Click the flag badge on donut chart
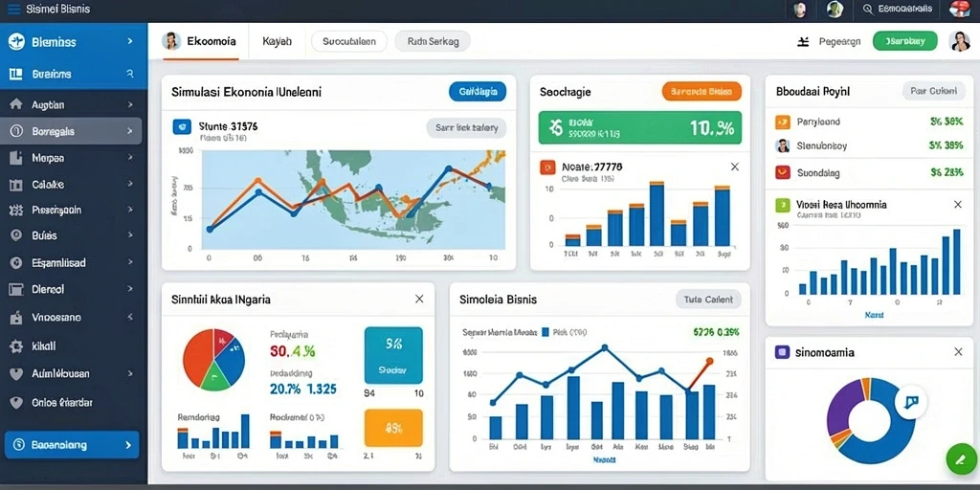 pyautogui.click(x=911, y=403)
